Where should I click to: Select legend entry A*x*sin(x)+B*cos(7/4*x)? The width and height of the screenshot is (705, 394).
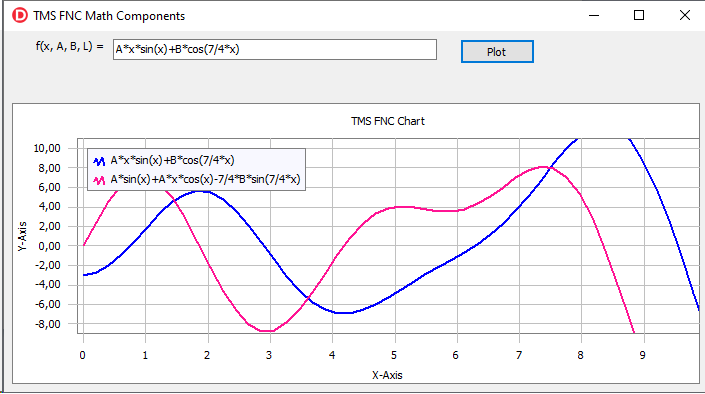(173, 161)
